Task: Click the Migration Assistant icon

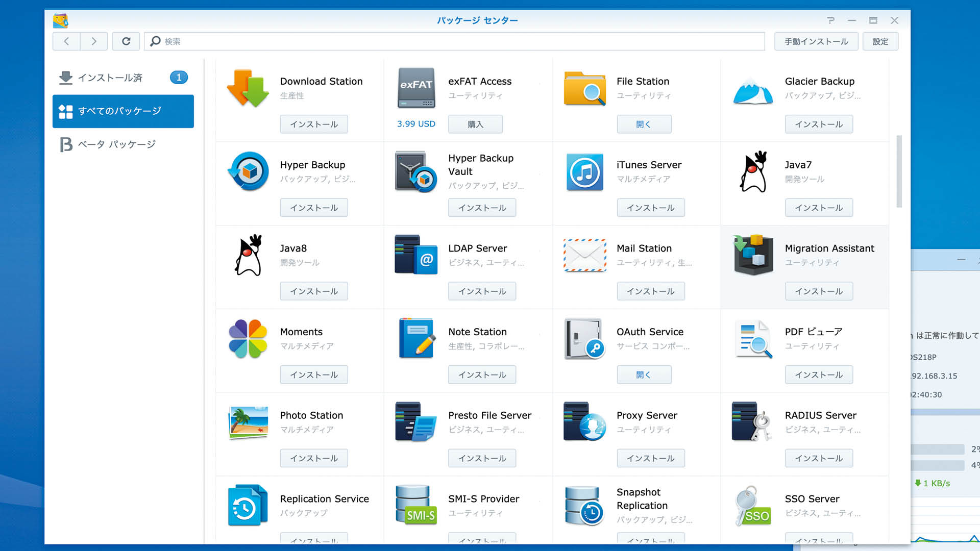Action: [753, 255]
